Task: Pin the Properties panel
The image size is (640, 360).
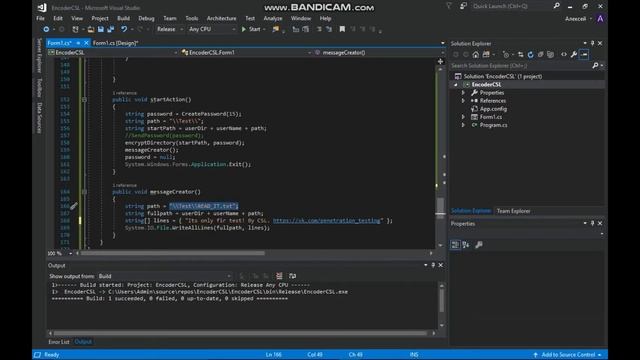Action: pos(592,223)
